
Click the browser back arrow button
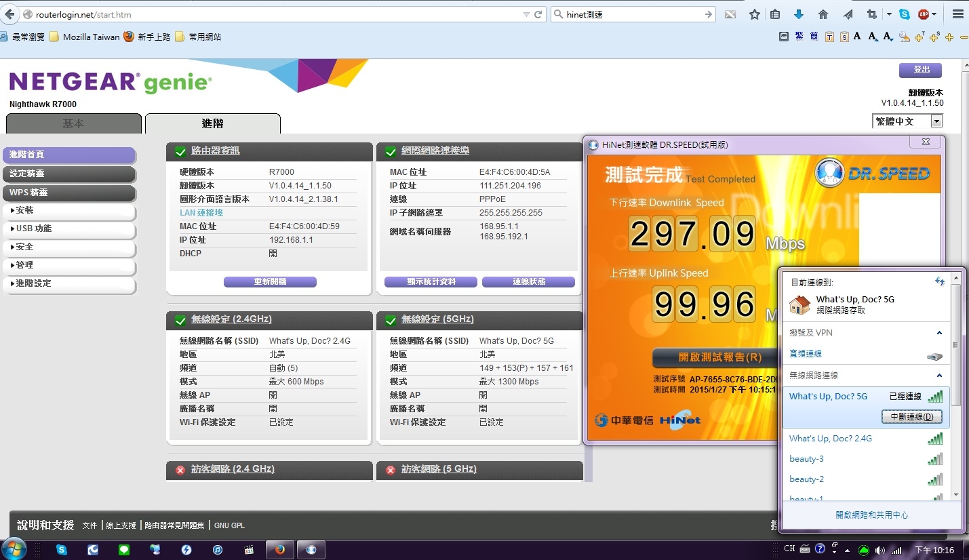[x=9, y=14]
